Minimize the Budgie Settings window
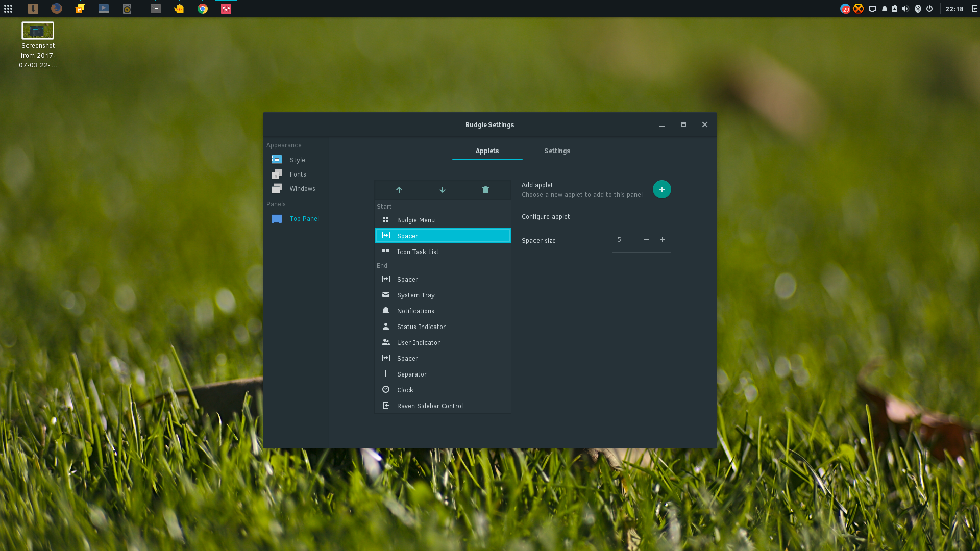Screen dimensions: 980x551 [662, 125]
